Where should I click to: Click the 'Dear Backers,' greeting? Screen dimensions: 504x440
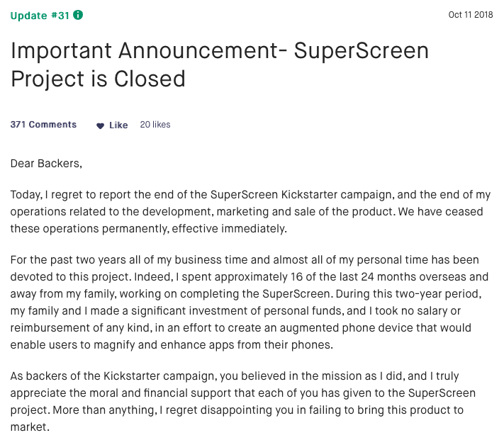coord(46,164)
